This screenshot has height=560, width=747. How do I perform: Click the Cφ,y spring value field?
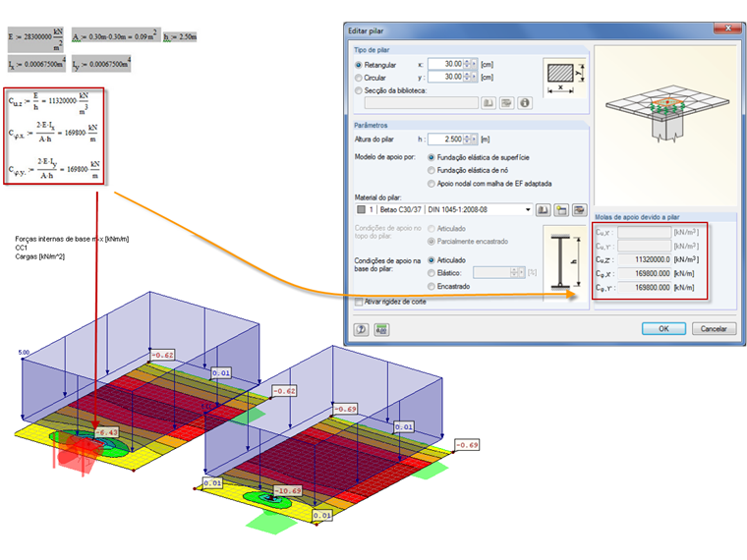tap(645, 288)
